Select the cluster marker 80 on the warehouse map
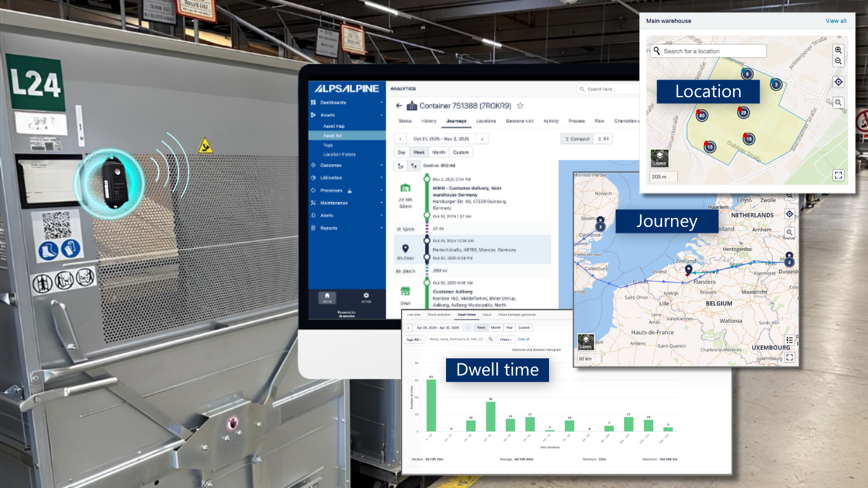Image resolution: width=868 pixels, height=488 pixels. 702,116
